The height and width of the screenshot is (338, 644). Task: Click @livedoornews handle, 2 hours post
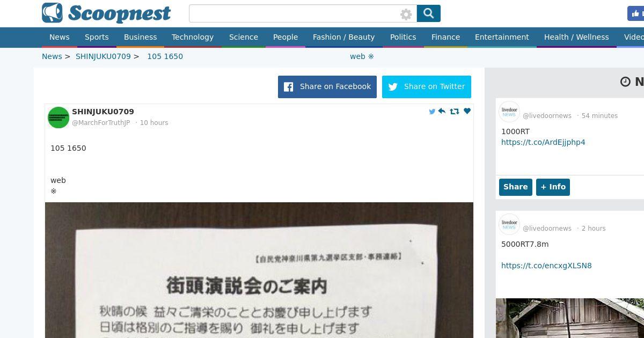click(x=547, y=229)
